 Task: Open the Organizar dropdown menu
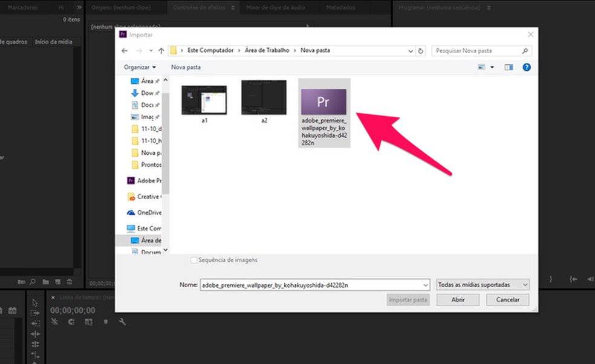[x=140, y=67]
